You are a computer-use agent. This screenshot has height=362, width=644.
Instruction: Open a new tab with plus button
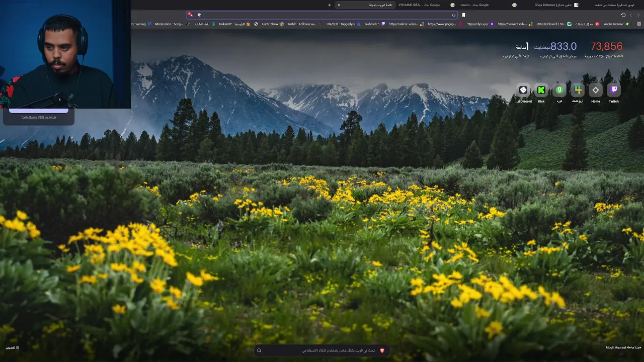330,5
